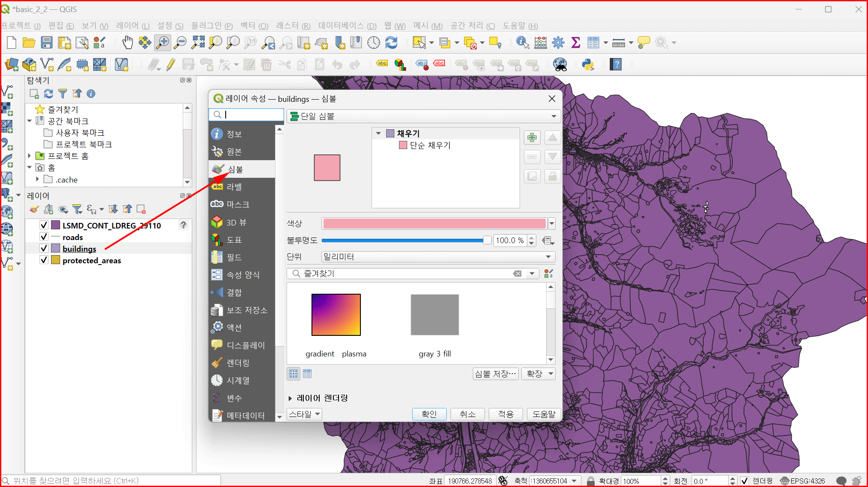Open the 라벨 tab in layer properties

point(234,187)
